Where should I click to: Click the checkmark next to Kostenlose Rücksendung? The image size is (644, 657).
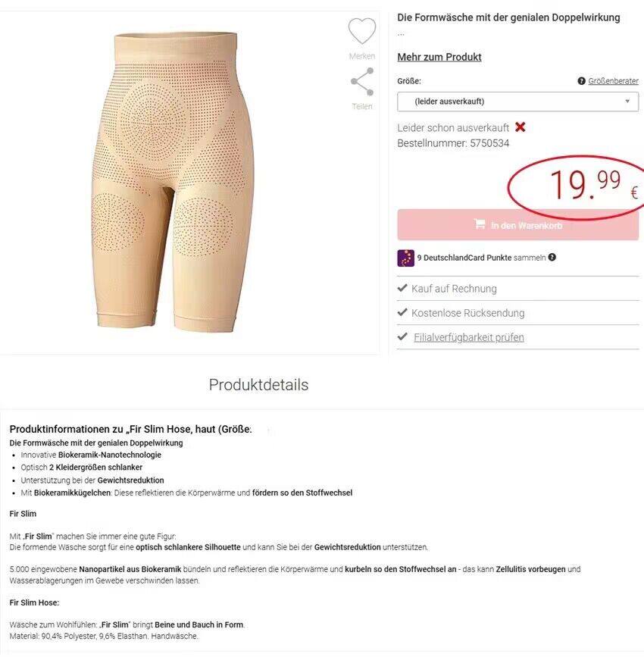pyautogui.click(x=402, y=312)
